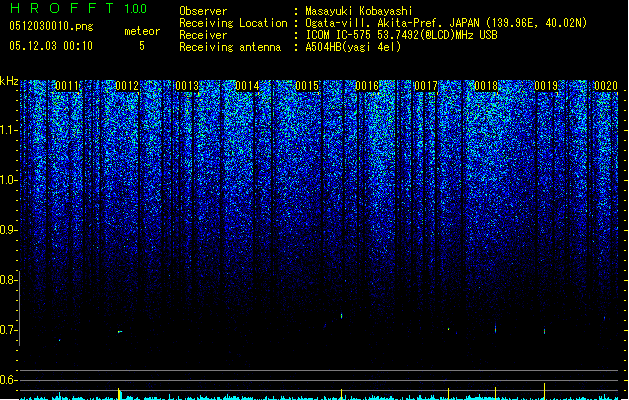Click the Receiving antenna label
This screenshot has width=629, height=400.
click(230, 47)
